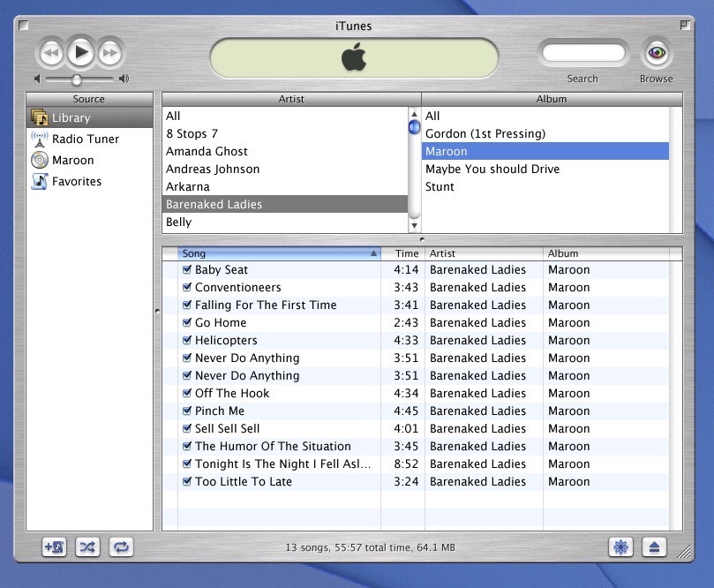Screen dimensions: 714x588
Task: Select album Gordon (1st Pressing)
Action: 545,133
